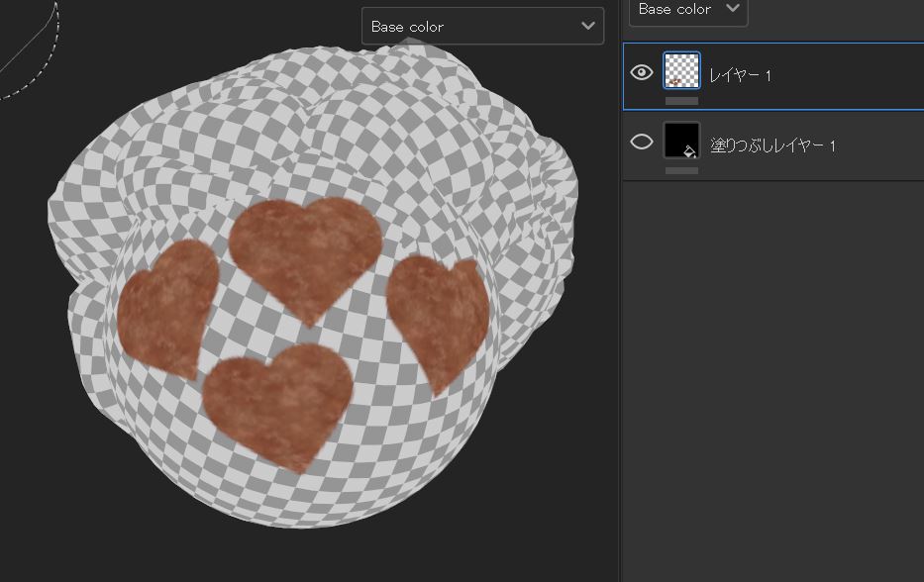Expand the layer panel Base color channel dropdown
Screen dimensions: 924x582
688,10
